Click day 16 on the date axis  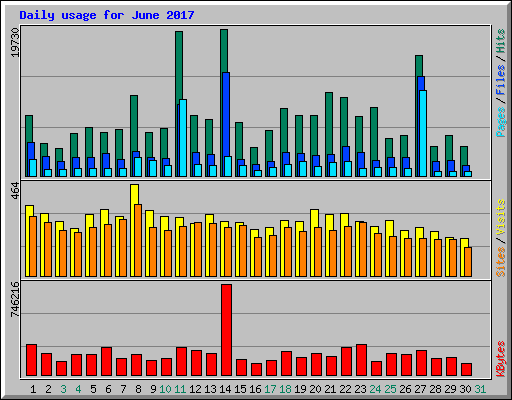255,389
